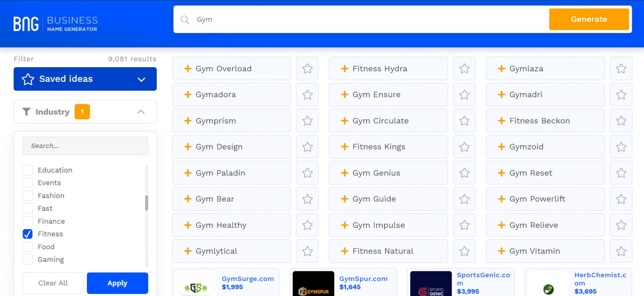Image resolution: width=644 pixels, height=296 pixels.
Task: Enable the Gaming industry filter
Action: tap(28, 259)
